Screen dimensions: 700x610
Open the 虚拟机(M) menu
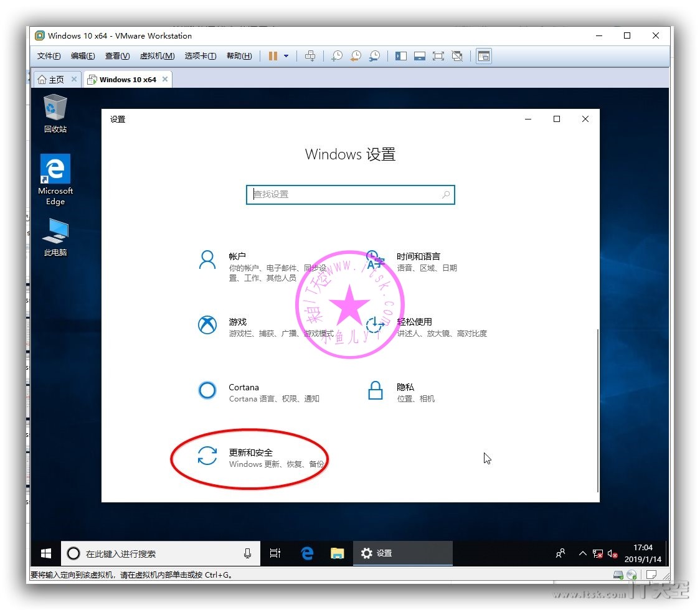[x=157, y=56]
